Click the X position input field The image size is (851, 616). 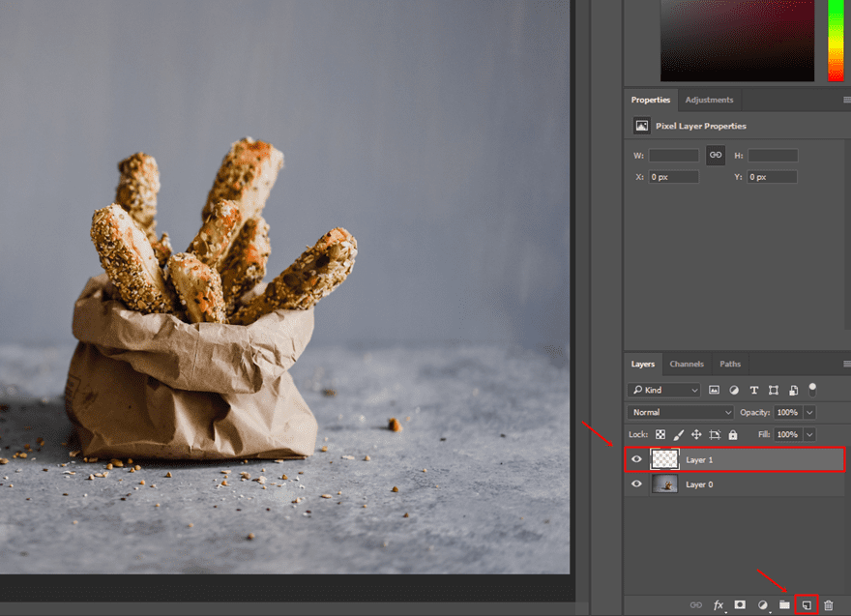[x=673, y=177]
